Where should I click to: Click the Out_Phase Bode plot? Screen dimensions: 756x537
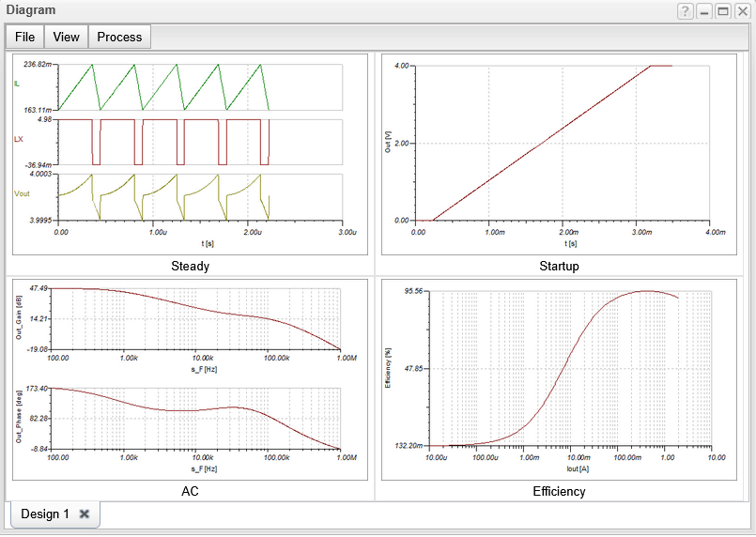coord(198,418)
